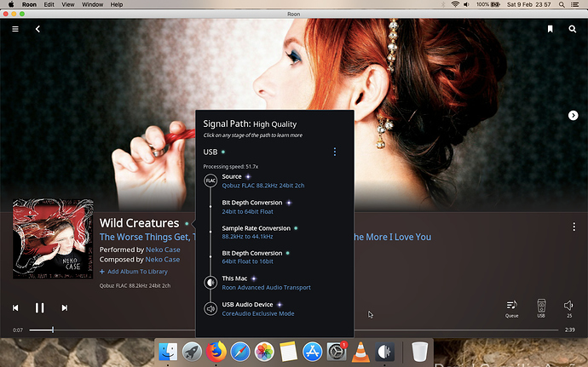
Task: Open Roon Advanced Audio Transport stage
Action: (x=266, y=288)
